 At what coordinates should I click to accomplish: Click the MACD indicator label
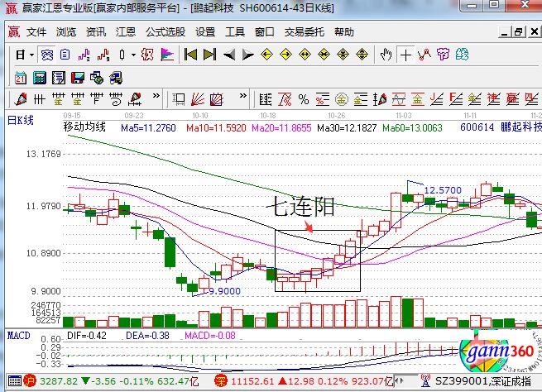[x=18, y=335]
